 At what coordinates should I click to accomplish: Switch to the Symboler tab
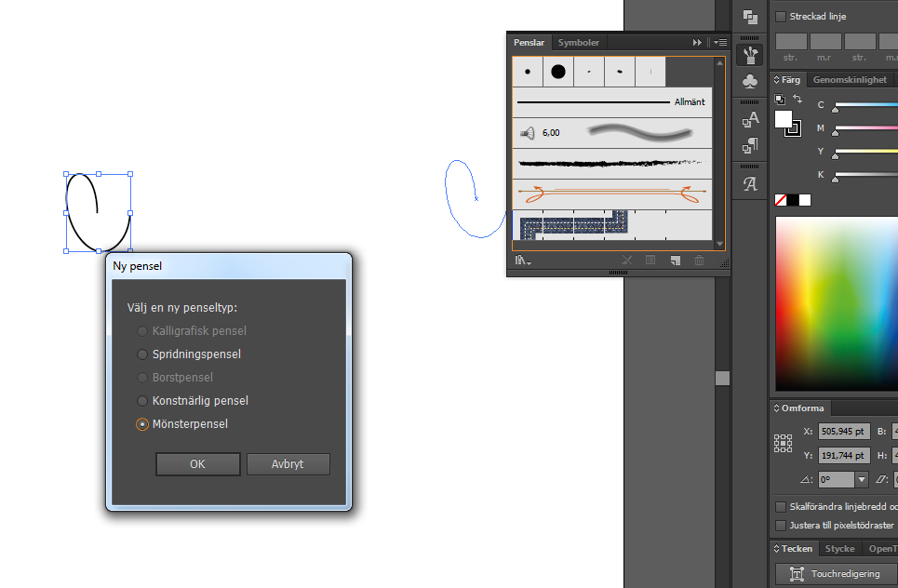[578, 42]
